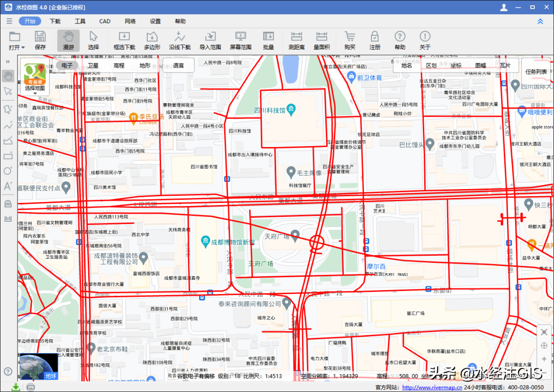
Task: Click the full extent icon on map
Action: [544, 332]
